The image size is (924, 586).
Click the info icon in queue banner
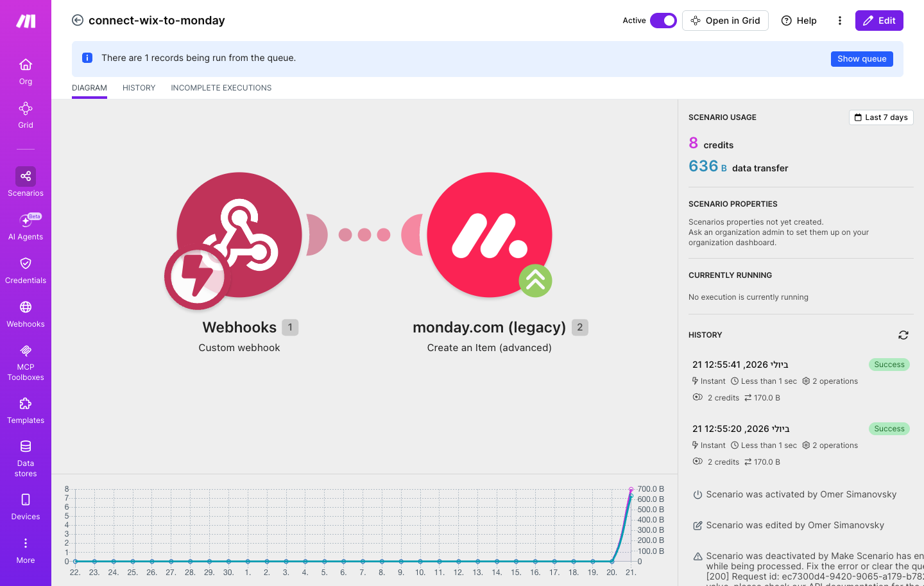[87, 58]
